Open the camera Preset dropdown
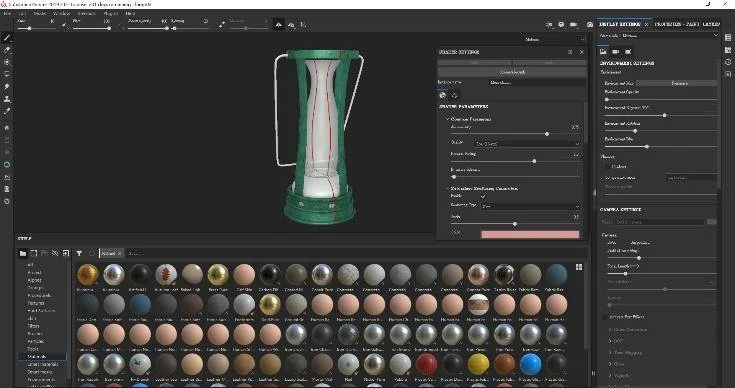The width and height of the screenshot is (735, 388). (660, 222)
